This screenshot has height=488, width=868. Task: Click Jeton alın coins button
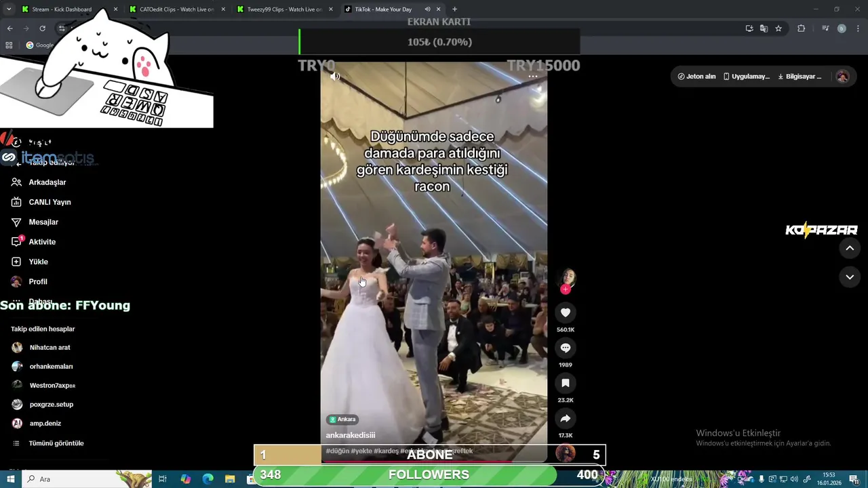(696, 77)
